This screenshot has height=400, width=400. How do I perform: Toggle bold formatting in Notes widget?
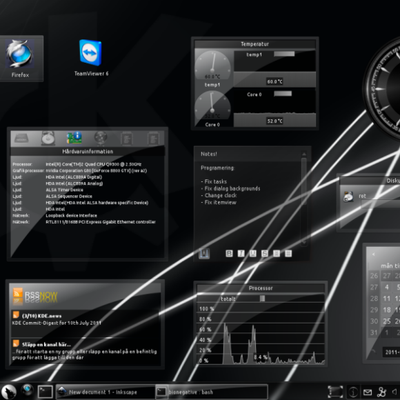(229, 254)
